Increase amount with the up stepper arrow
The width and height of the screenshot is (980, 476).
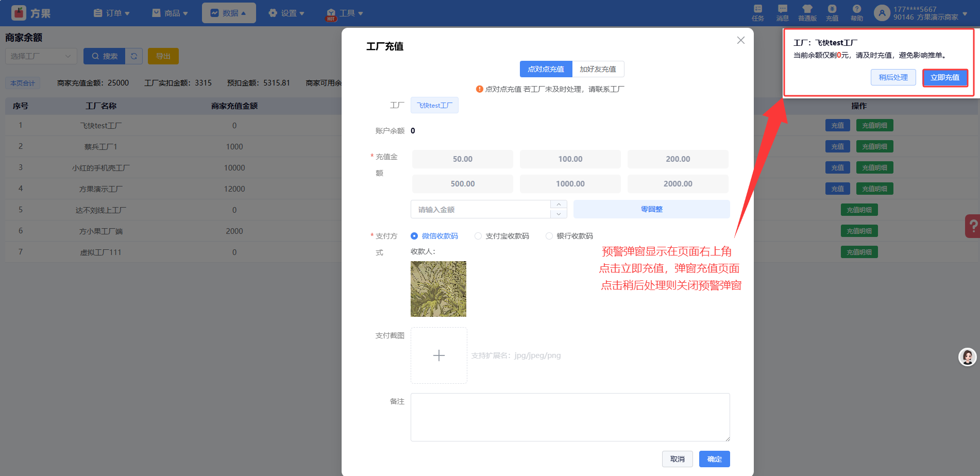pyautogui.click(x=559, y=205)
